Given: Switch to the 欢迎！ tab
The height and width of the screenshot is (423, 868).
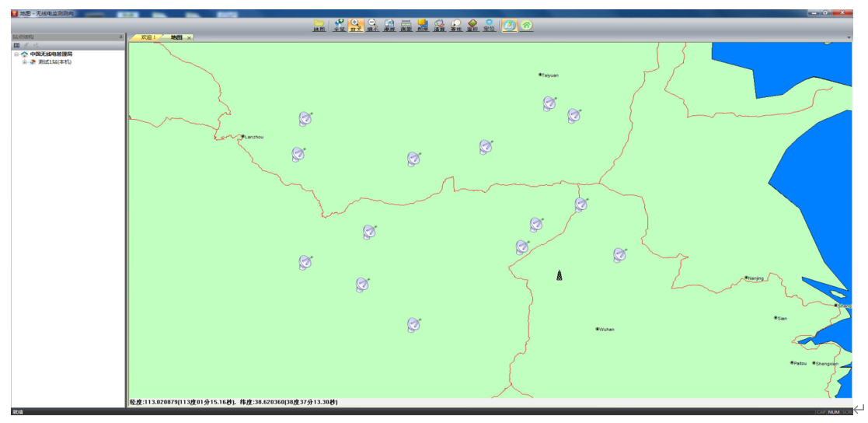Looking at the screenshot, I should pos(148,37).
